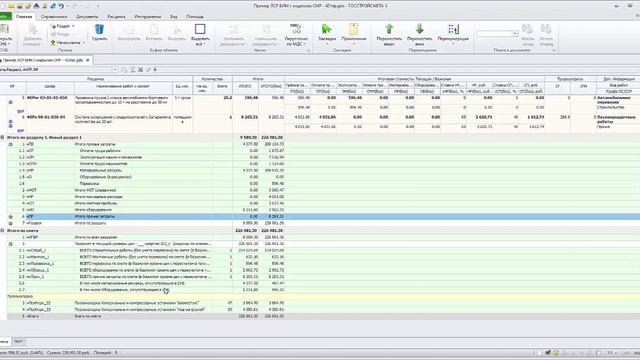Expand the ФЕРм 03-01-01-050 position row
This screenshot has width=640, height=360.
click(x=11, y=102)
